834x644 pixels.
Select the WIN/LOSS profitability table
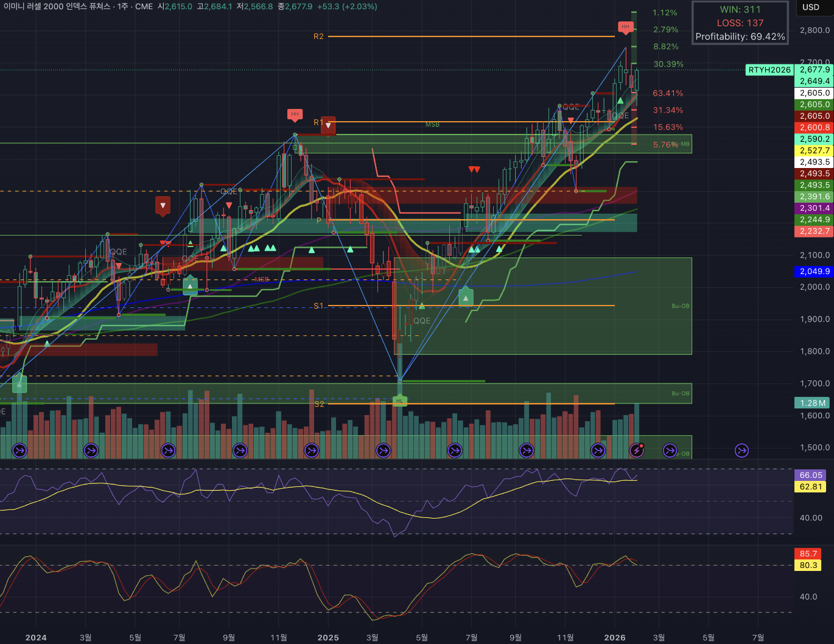(x=740, y=23)
